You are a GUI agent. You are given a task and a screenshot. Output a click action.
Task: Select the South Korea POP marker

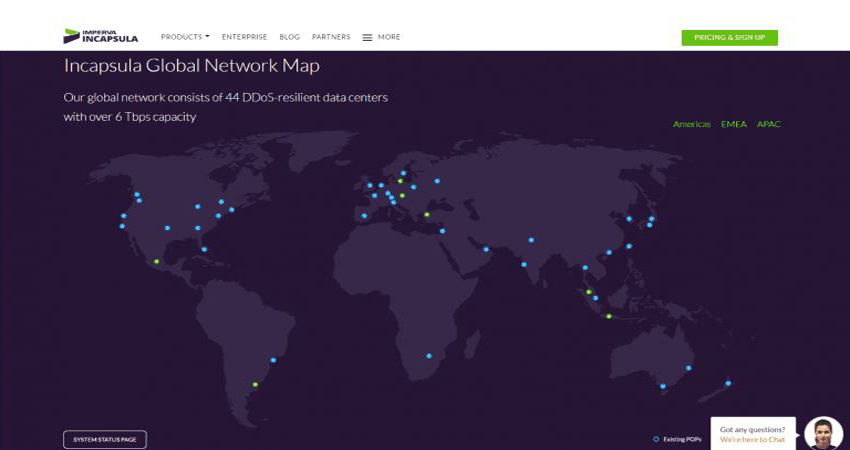pyautogui.click(x=629, y=219)
